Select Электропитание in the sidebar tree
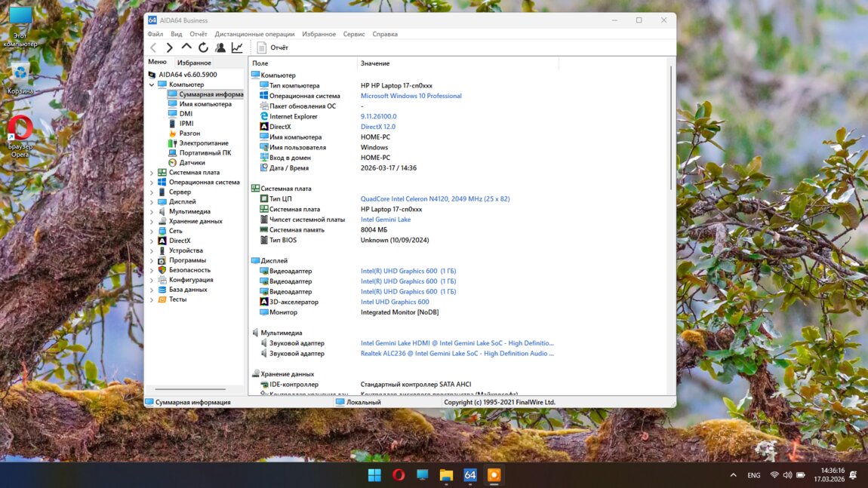 203,143
